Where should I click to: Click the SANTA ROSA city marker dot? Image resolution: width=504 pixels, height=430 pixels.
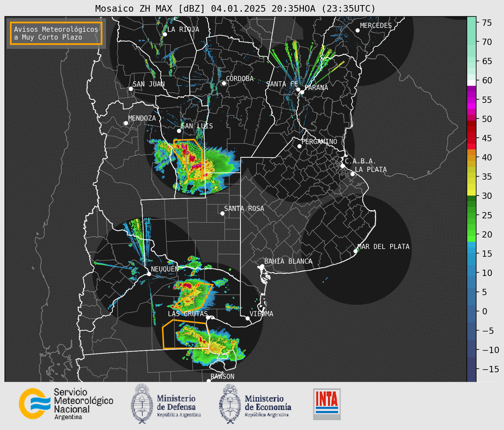[222, 213]
